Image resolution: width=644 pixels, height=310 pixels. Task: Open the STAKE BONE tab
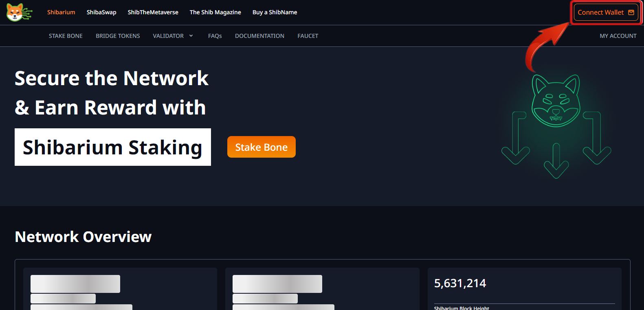pyautogui.click(x=66, y=36)
